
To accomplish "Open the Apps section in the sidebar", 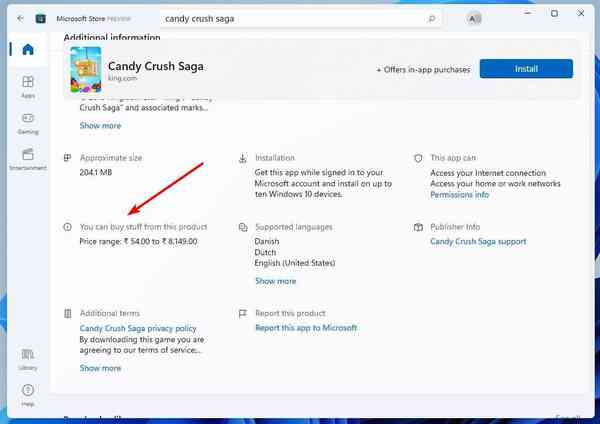I will tap(28, 87).
